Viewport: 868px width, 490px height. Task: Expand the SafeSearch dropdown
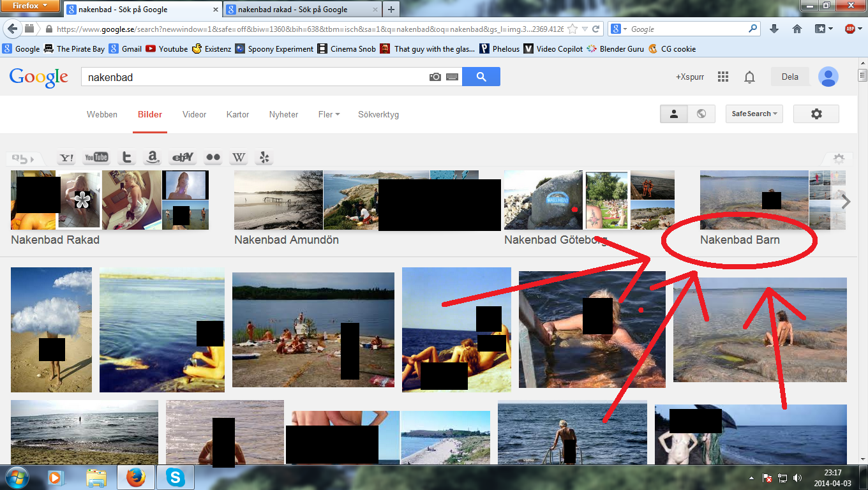coord(754,114)
